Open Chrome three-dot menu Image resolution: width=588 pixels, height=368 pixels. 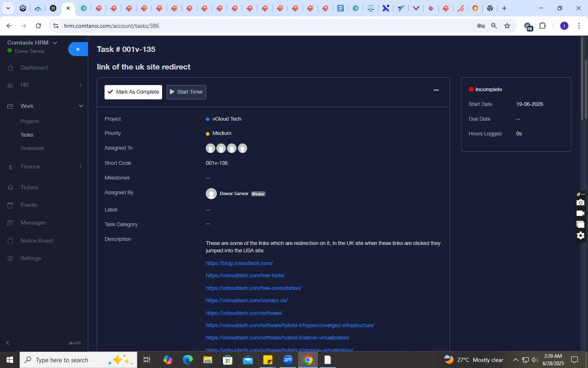click(579, 26)
